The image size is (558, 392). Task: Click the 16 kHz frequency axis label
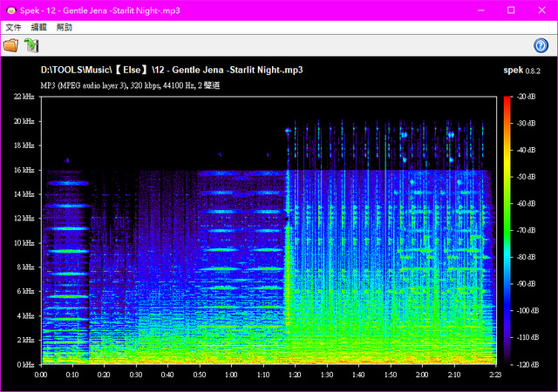point(24,170)
